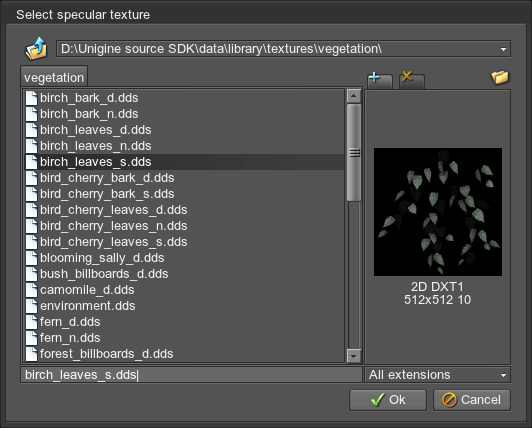Click file icon beside environment.dds
The image size is (532, 428).
point(32,306)
